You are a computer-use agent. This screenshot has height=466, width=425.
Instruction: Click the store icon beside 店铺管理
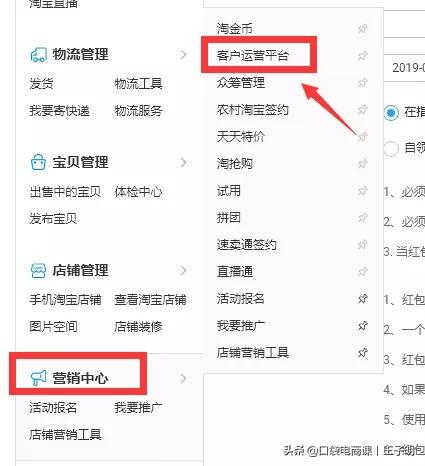[x=38, y=271]
